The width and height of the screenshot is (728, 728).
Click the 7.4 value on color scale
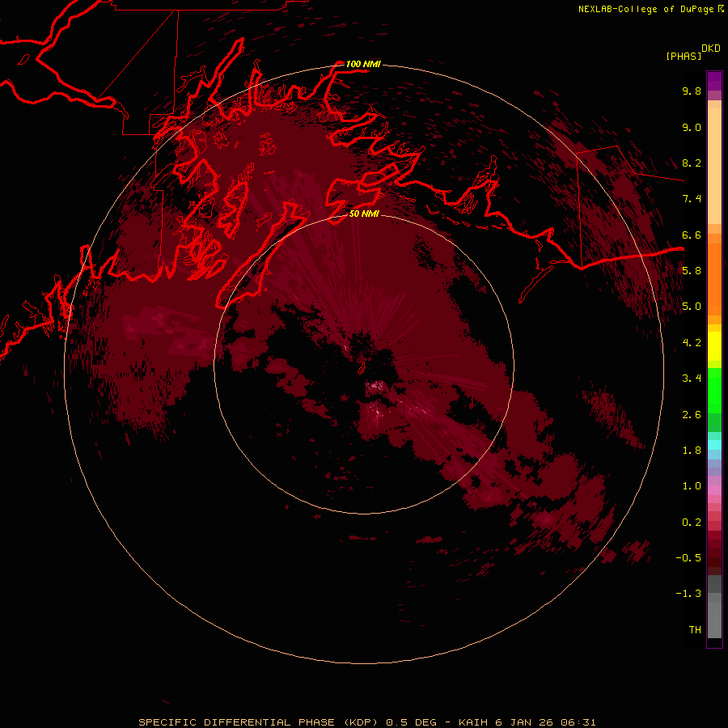[692, 199]
